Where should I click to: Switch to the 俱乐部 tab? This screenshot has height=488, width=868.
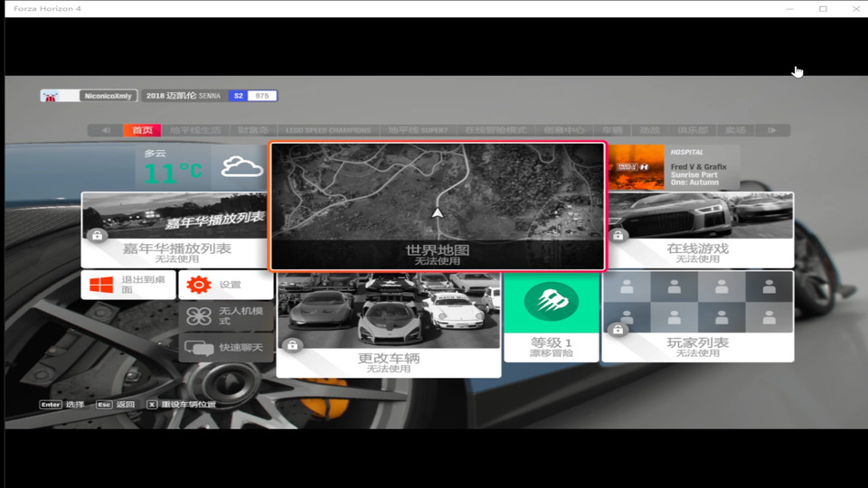tap(693, 130)
